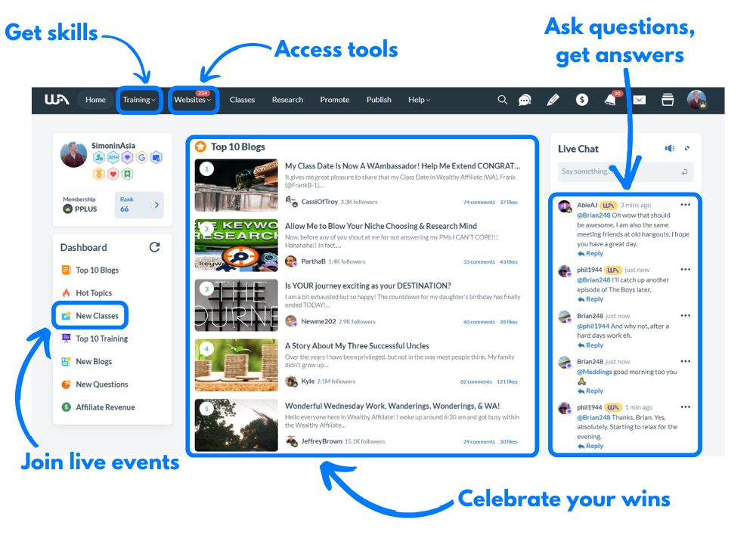Click the stacked cards icon in navbar
The width and height of the screenshot is (756, 544).
pyautogui.click(x=668, y=100)
